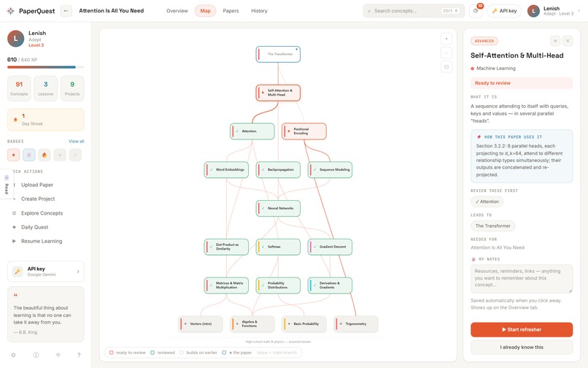Screen dimensions: 588x368
Task: Select Create Project quick action
Action: [38, 199]
